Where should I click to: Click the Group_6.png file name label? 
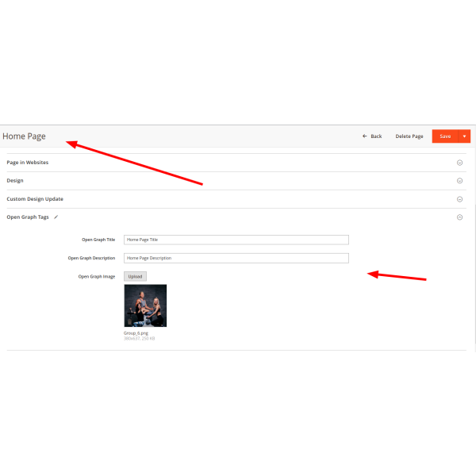(136, 333)
